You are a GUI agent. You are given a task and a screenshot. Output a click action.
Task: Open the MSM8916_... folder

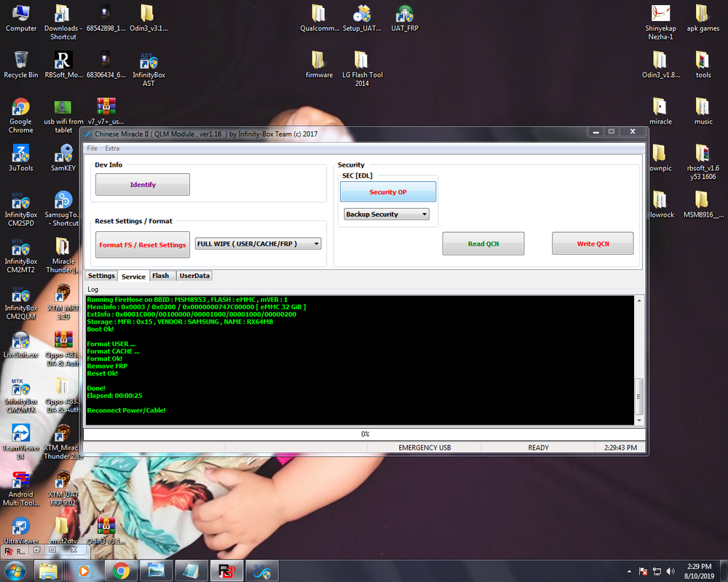click(x=703, y=204)
